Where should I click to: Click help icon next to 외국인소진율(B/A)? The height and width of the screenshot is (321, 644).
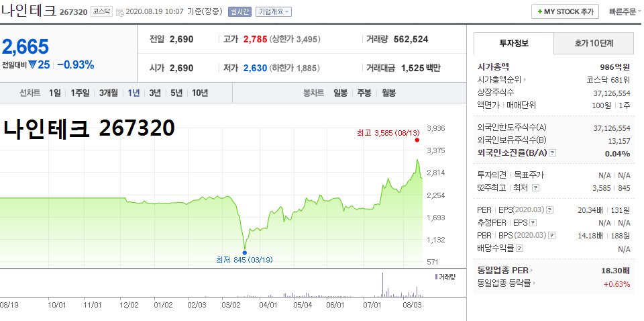point(552,153)
